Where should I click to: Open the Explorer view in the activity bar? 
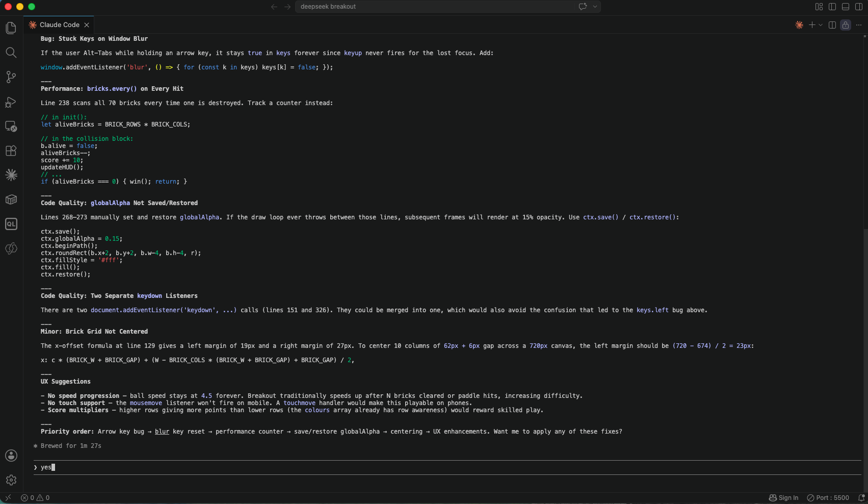(11, 28)
